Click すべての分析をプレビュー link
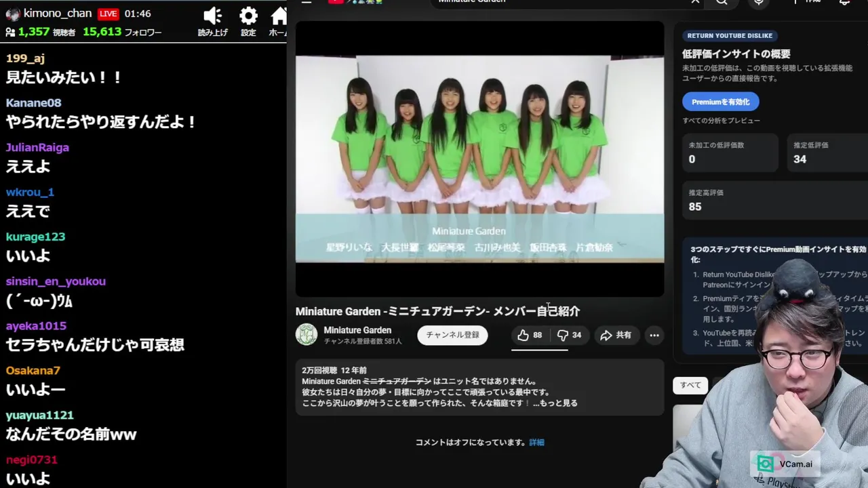The image size is (868, 488). pyautogui.click(x=721, y=121)
